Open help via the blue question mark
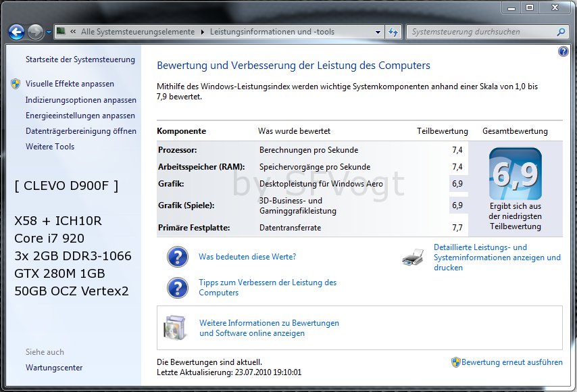The image size is (577, 392). tap(563, 51)
